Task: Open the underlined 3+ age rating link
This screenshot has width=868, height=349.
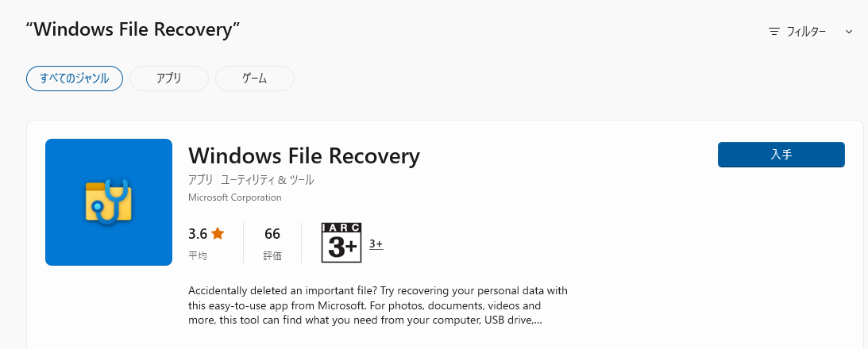Action: tap(376, 244)
